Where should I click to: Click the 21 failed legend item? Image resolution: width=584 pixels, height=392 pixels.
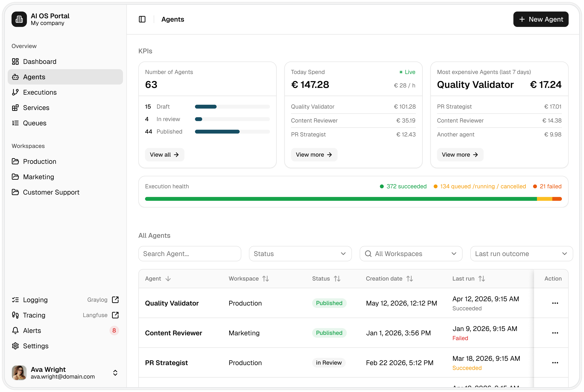[547, 187]
